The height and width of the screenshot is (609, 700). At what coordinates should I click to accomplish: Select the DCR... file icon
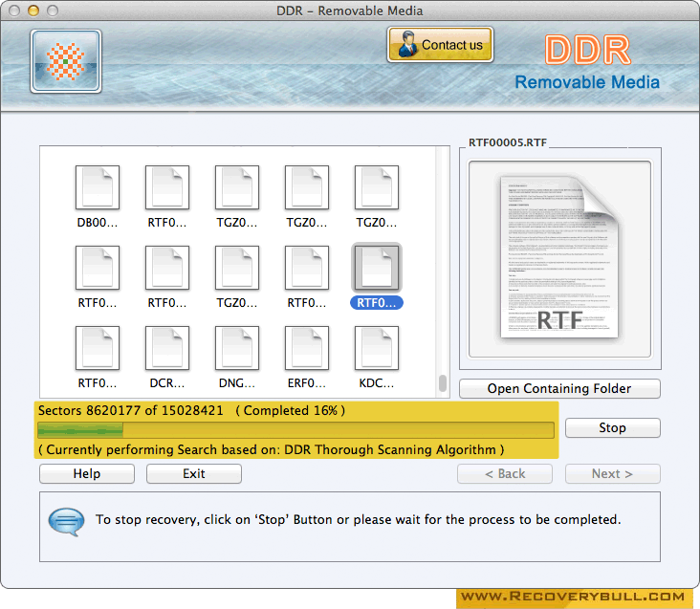click(167, 348)
